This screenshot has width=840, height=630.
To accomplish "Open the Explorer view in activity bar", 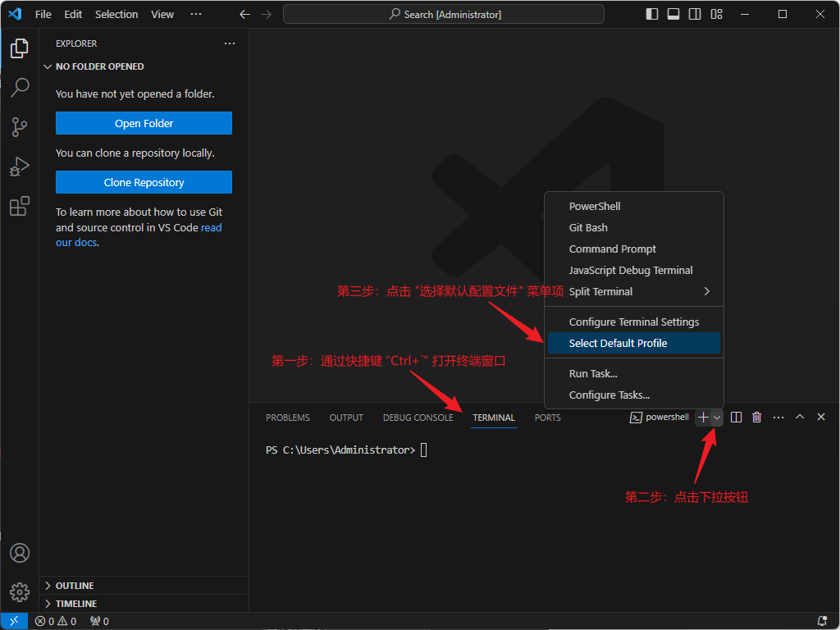I will coord(20,48).
